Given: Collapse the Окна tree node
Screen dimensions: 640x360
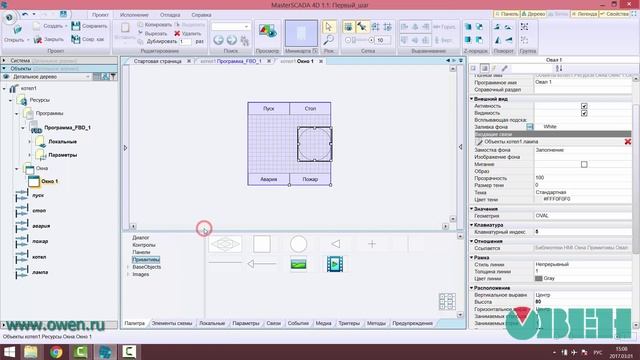Looking at the screenshot, I should pyautogui.click(x=17, y=169).
